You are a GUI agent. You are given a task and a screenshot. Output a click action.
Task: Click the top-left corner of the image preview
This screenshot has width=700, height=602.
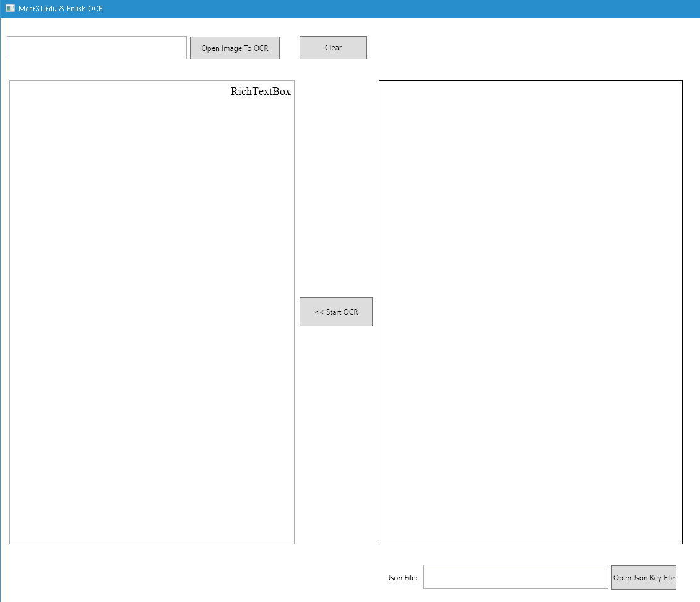(x=387, y=88)
